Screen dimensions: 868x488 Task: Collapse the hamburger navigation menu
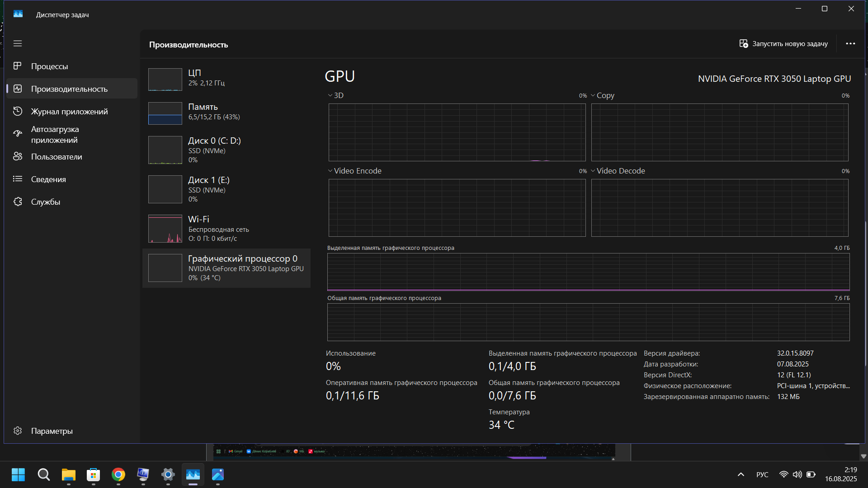point(18,43)
